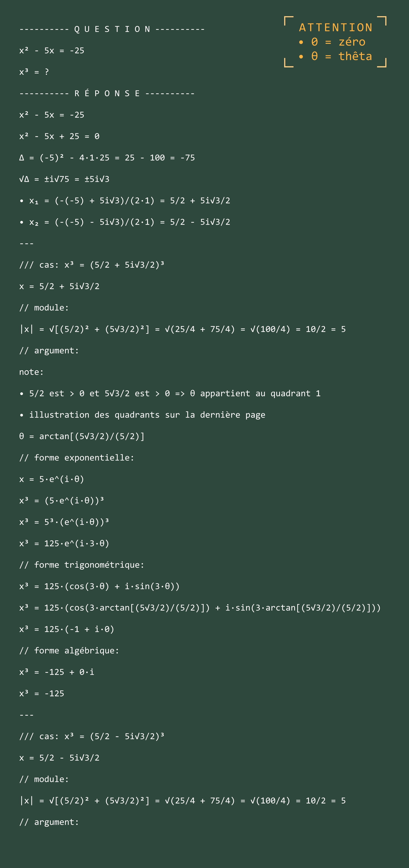The image size is (409, 868).
Task: Select the discriminant line 'Δ = (-5)² - 4·1·25'
Action: point(107,158)
